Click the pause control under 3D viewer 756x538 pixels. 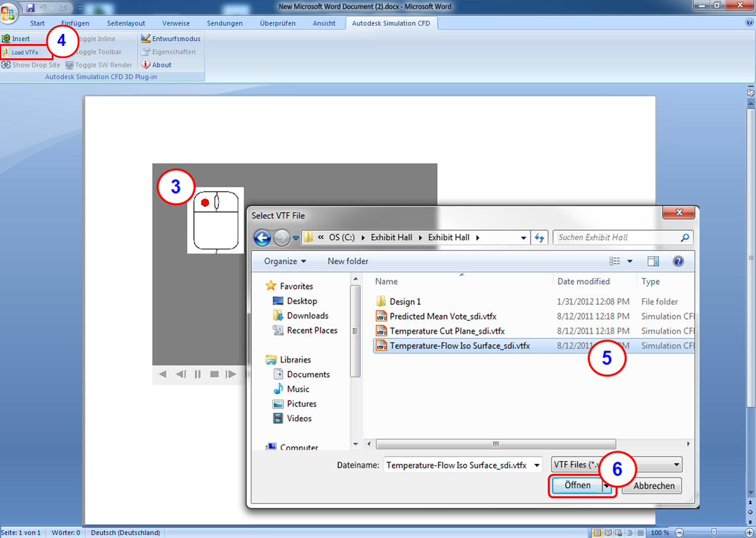197,374
